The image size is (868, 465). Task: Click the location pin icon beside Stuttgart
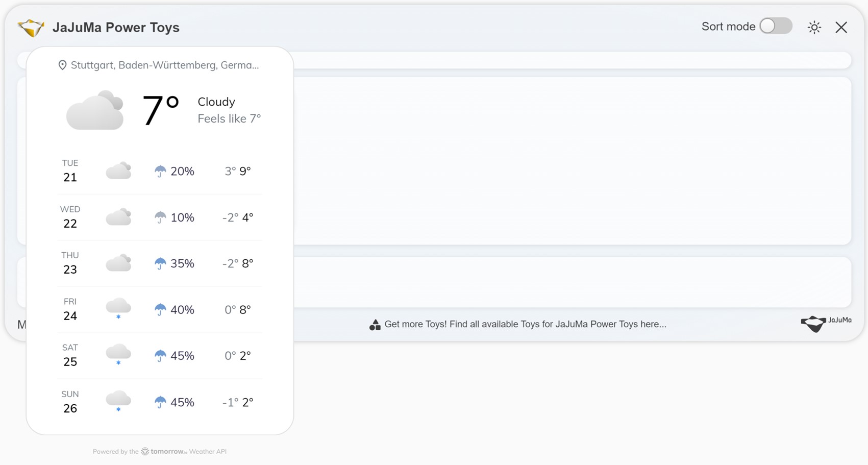tap(62, 65)
